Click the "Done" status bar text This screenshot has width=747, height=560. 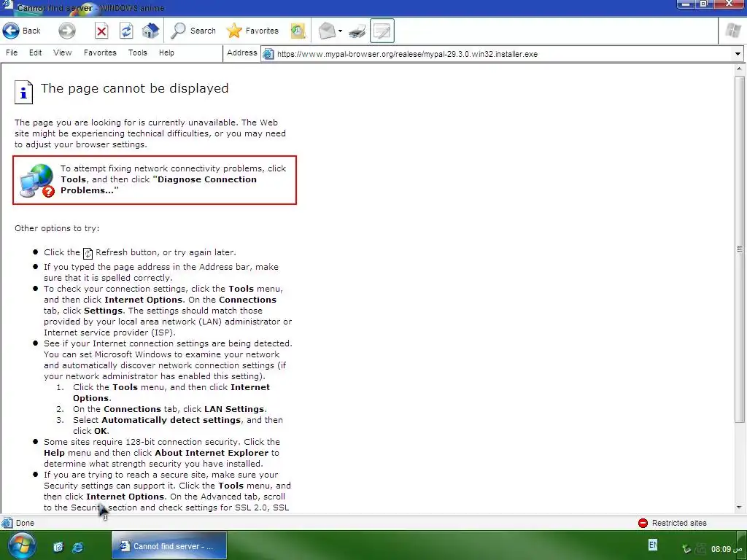25,523
